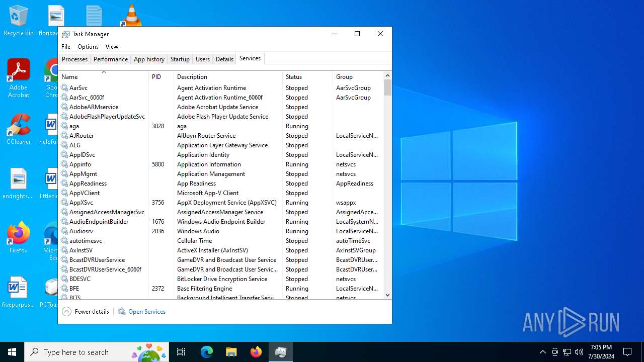The width and height of the screenshot is (644, 362).
Task: Open the View menu
Action: (112, 46)
